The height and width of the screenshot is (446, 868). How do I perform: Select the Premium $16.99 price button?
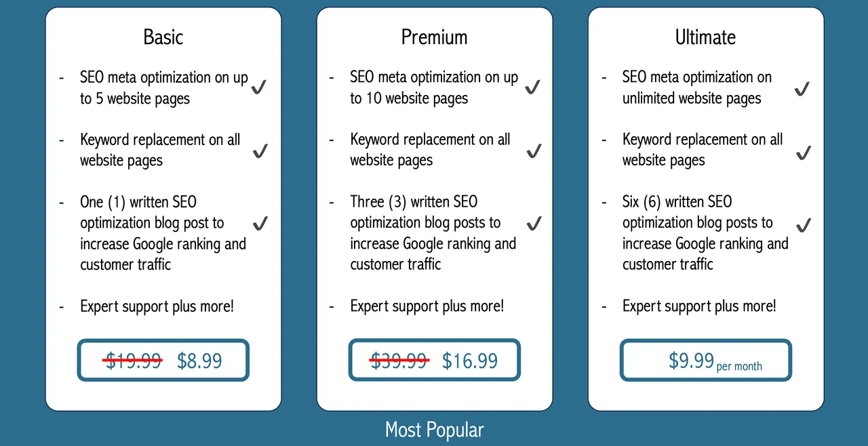[435, 360]
